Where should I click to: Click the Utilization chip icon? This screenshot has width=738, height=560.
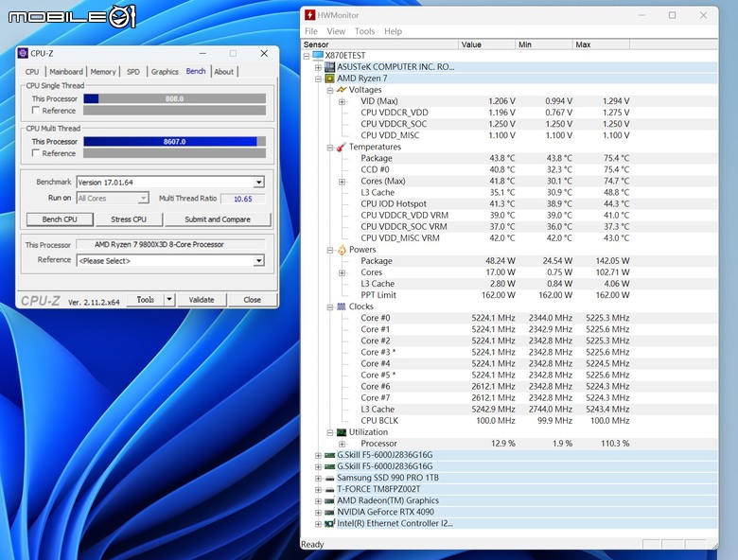342,432
